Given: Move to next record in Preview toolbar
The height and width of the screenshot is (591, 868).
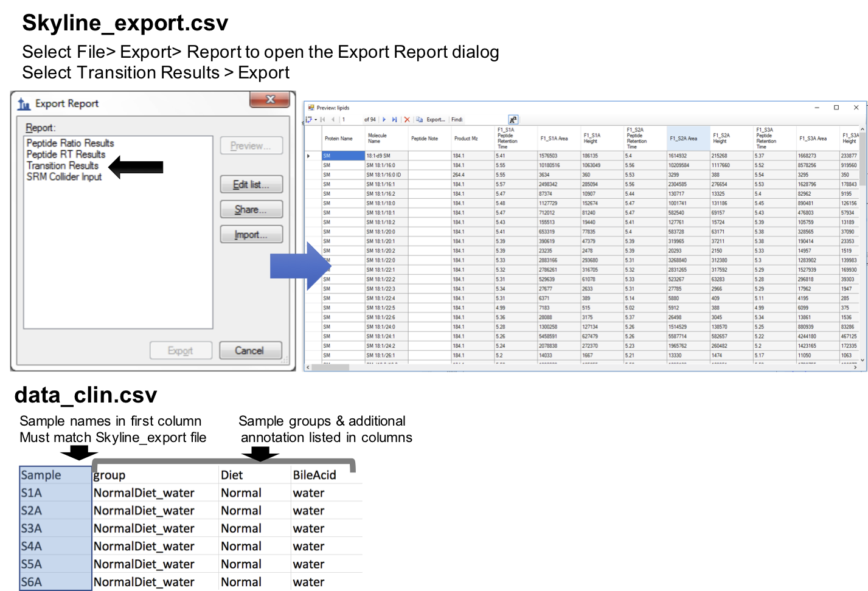Looking at the screenshot, I should (x=384, y=120).
